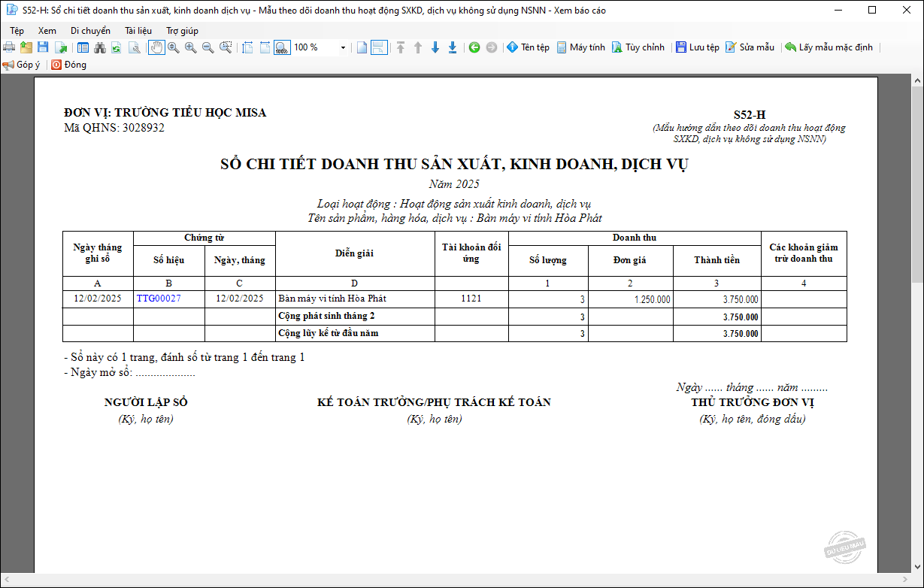Viewport: 924px width, 588px height.
Task: Click 'THỦ TRƯỞNG ĐƠN VỊ' signature heading
Action: [x=753, y=402]
